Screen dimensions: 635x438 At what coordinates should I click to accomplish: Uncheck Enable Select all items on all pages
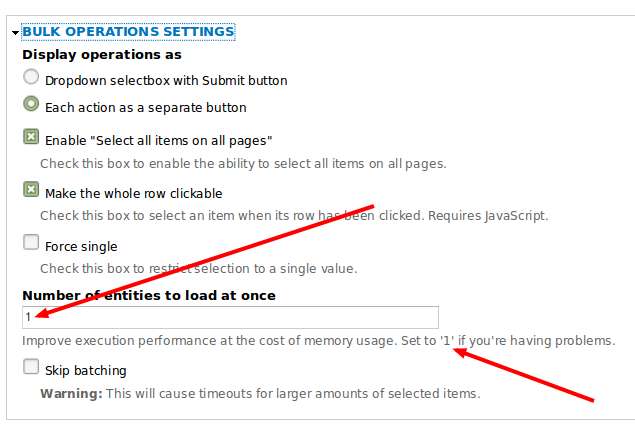click(31, 137)
